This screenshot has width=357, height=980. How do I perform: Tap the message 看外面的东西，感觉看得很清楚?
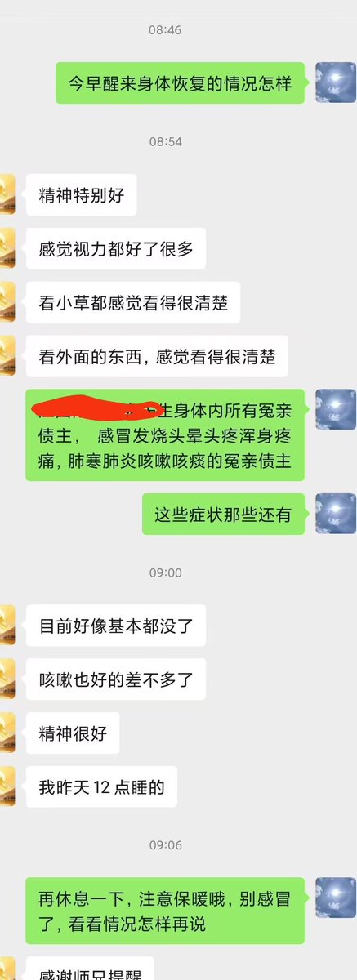157,356
